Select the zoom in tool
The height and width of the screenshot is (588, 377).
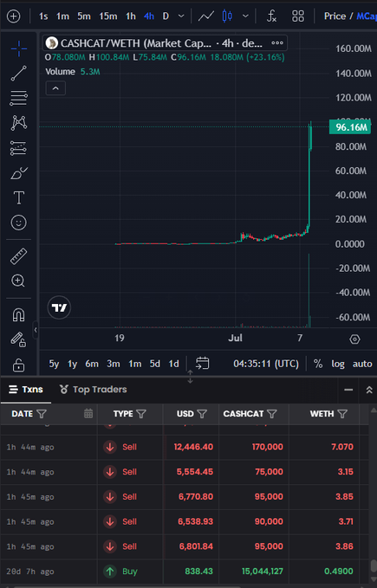coord(18,281)
